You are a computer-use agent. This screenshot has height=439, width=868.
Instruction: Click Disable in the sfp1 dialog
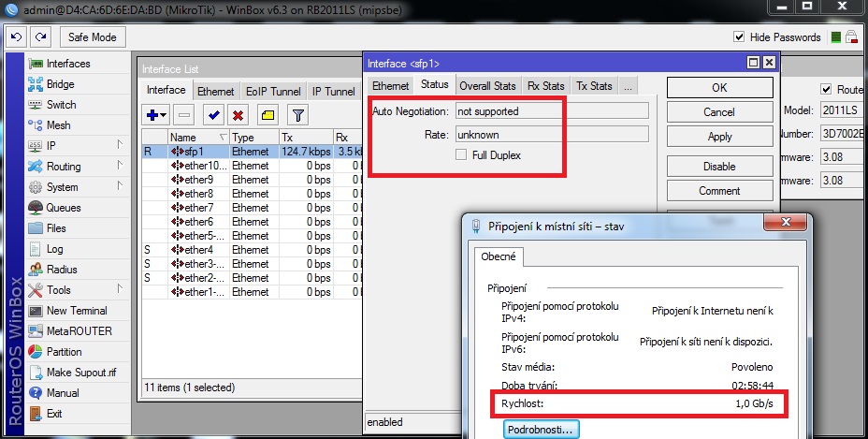click(x=719, y=167)
